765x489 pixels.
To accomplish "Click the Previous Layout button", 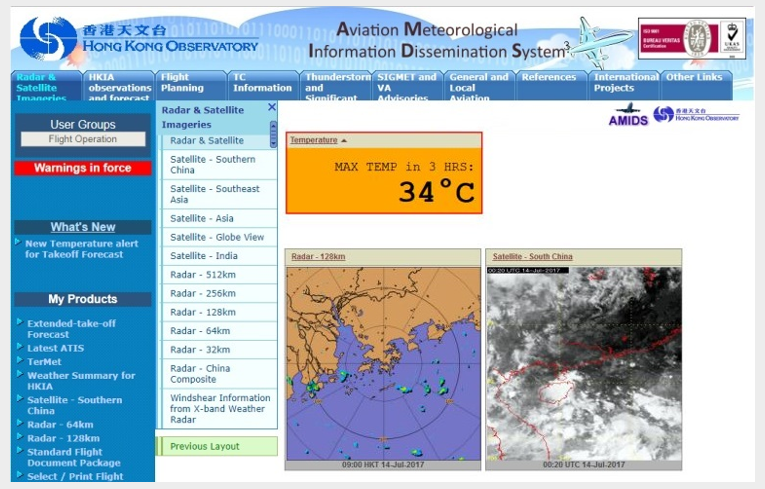I will [x=217, y=446].
